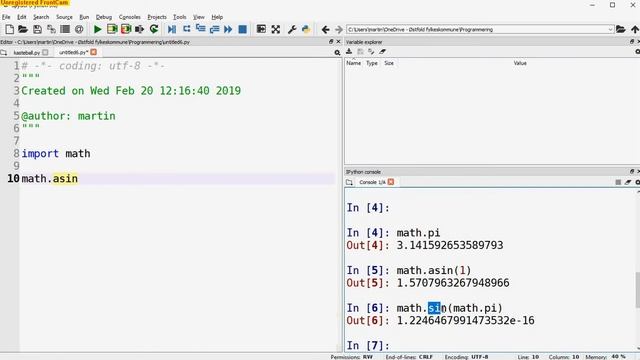
Task: Undock the Editor pane
Action: pos(331,42)
